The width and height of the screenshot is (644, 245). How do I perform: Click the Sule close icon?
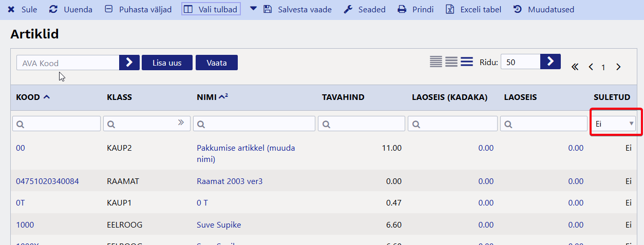click(x=11, y=10)
